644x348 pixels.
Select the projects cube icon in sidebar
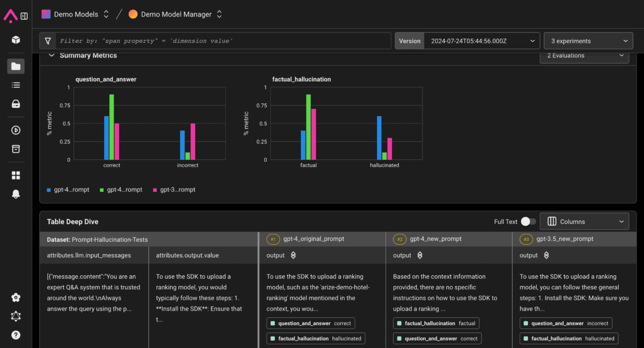(16, 40)
